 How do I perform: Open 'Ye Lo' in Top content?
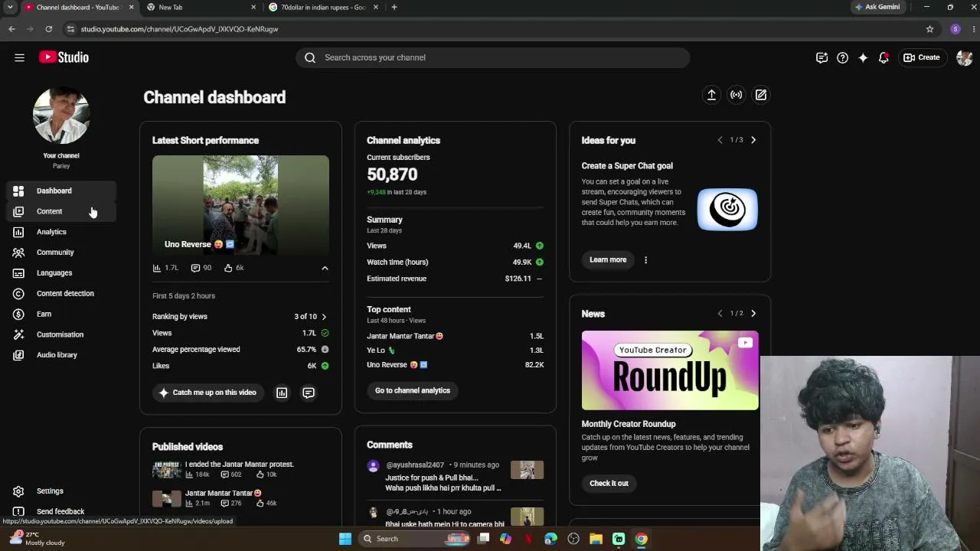381,350
